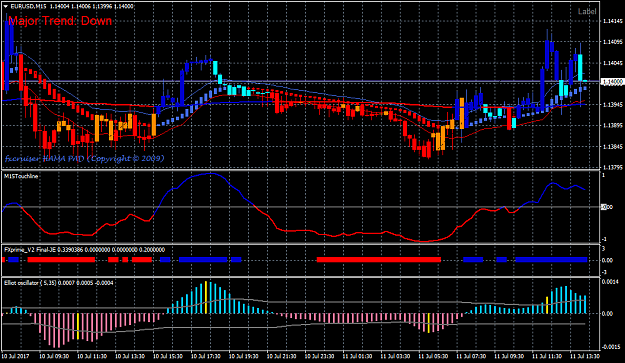This screenshot has width=625, height=363.
Task: Select the tallest yellow Elliot oscillator peak bar
Action: pyautogui.click(x=206, y=298)
